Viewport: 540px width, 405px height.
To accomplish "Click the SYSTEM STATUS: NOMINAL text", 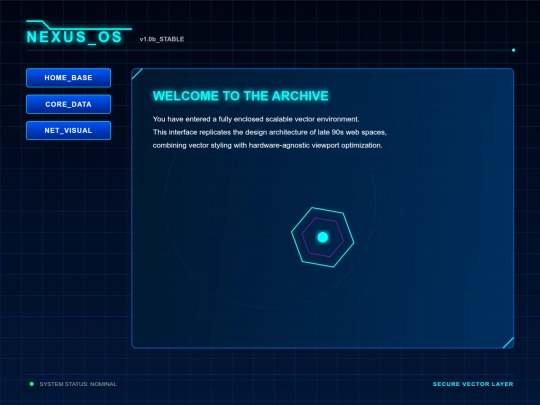I will 78,384.
